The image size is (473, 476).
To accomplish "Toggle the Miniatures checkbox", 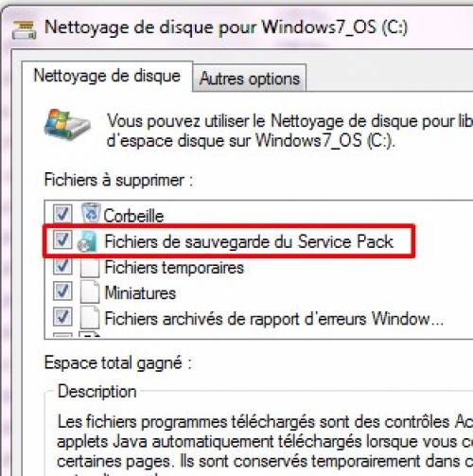I will [62, 291].
